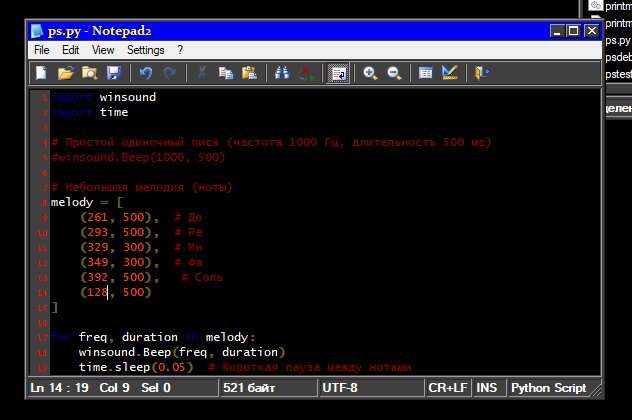Screen dimensions: 632x420
Task: Click line number 14 in the margin
Action: (x=42, y=293)
